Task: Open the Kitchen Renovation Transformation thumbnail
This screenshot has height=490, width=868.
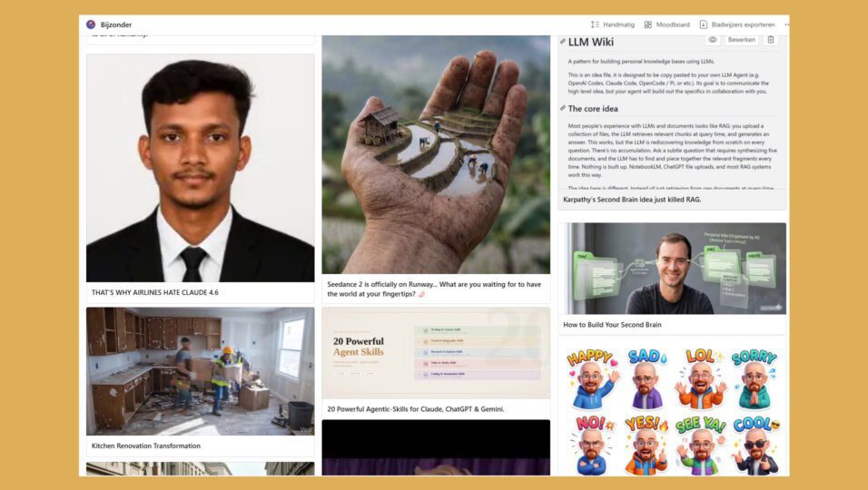Action: 201,371
